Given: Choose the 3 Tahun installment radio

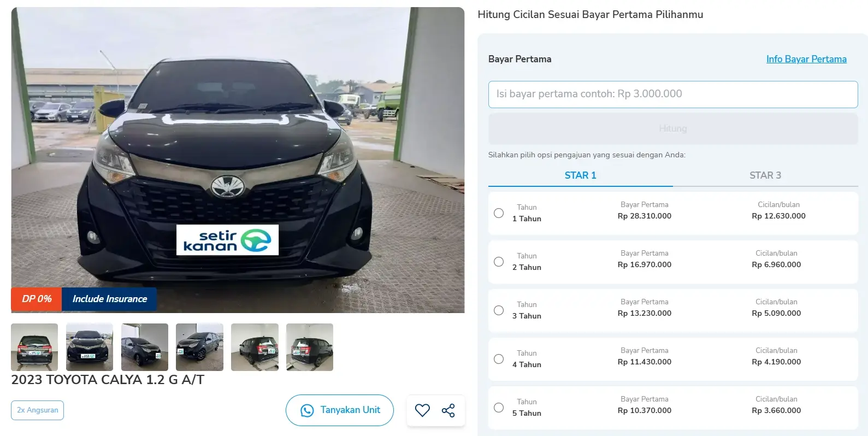Looking at the screenshot, I should 499,310.
